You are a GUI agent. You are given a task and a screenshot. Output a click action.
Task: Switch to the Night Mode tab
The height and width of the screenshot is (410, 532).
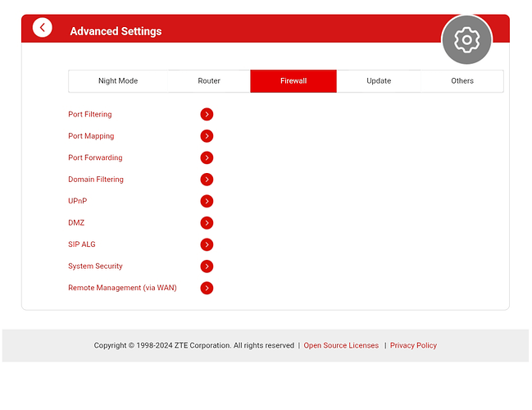pyautogui.click(x=118, y=81)
